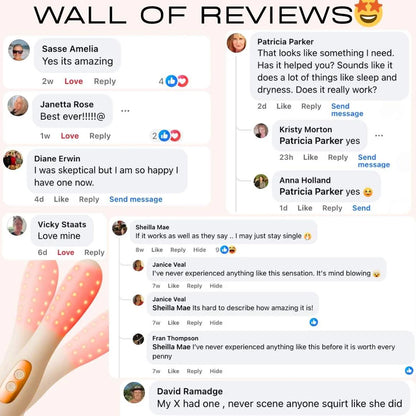Click Patricia Parker's profile avatar
416x416 pixels.
(236, 43)
